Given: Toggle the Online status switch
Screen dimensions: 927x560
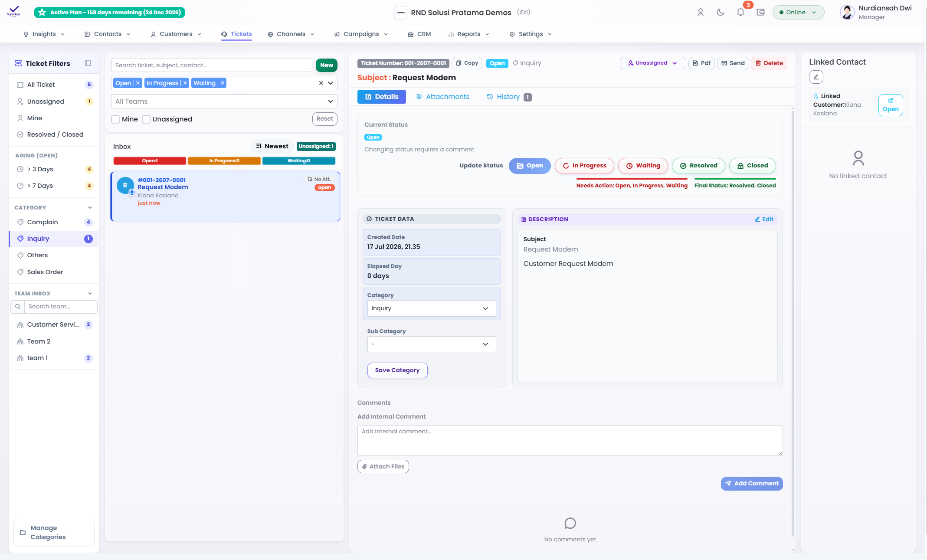Looking at the screenshot, I should [x=798, y=13].
